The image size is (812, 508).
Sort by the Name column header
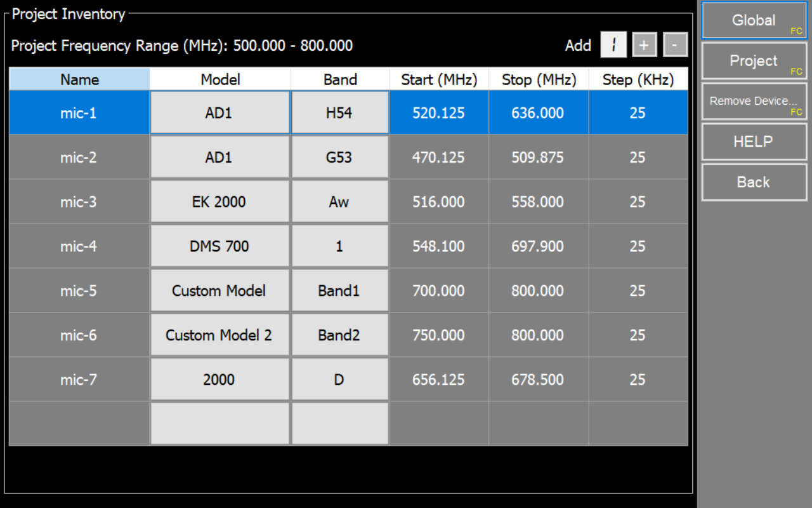point(79,79)
